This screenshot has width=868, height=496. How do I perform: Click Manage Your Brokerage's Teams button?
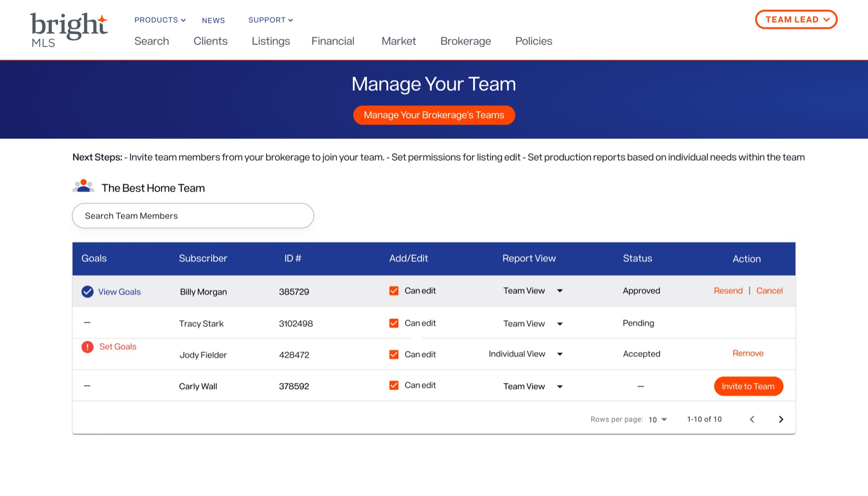[x=434, y=115]
